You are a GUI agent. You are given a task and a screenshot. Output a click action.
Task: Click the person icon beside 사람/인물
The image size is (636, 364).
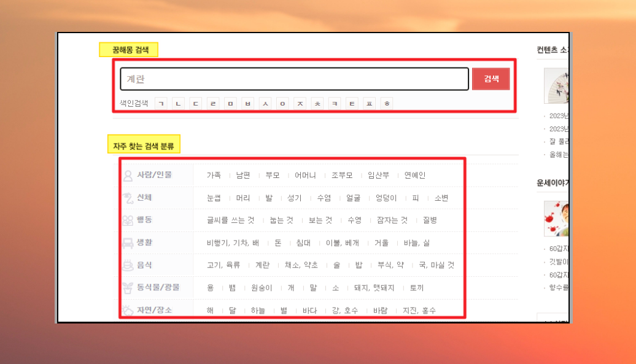tap(128, 176)
